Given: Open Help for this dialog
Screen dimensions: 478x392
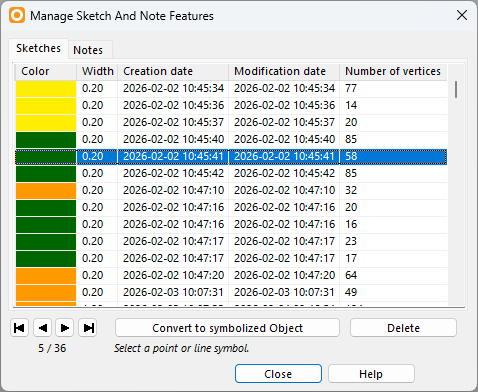Looking at the screenshot, I should tap(371, 374).
